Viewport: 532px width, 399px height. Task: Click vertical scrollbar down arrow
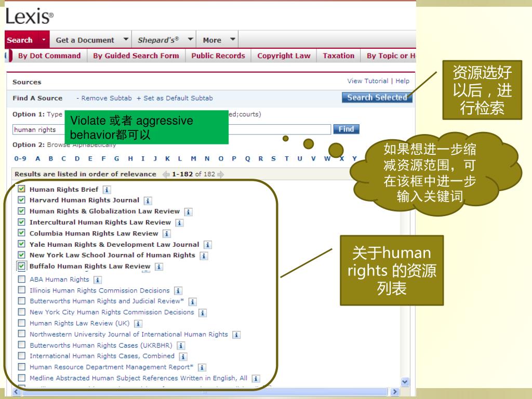click(405, 382)
